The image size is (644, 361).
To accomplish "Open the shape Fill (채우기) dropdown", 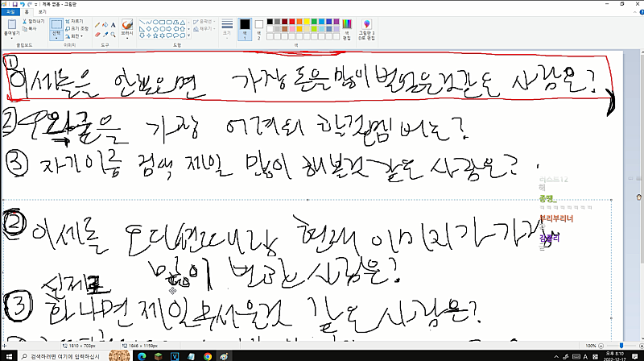I will (x=204, y=29).
